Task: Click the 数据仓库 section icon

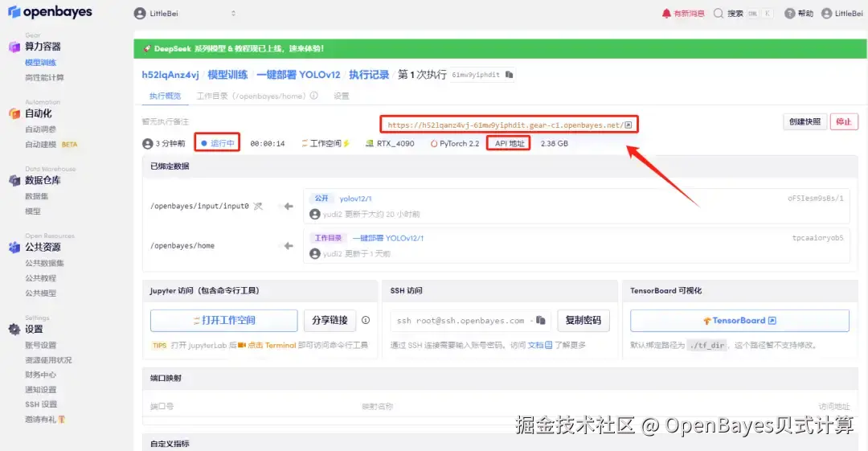Action: coord(14,180)
